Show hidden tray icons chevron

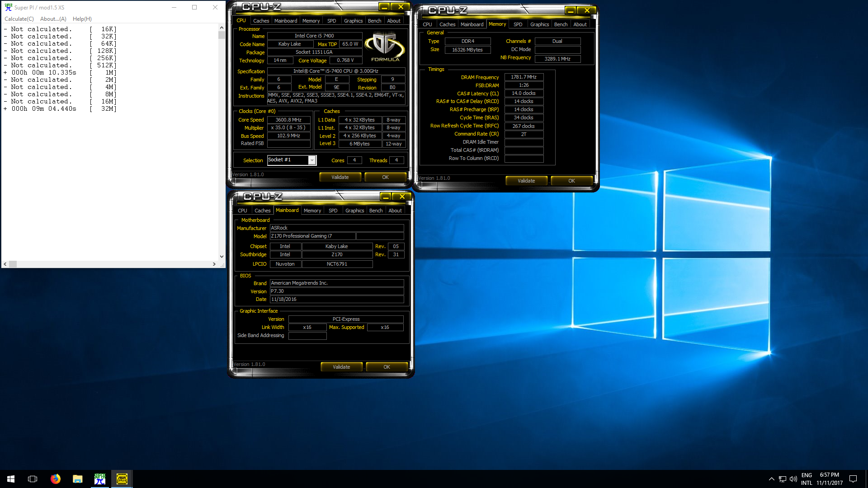[771, 479]
